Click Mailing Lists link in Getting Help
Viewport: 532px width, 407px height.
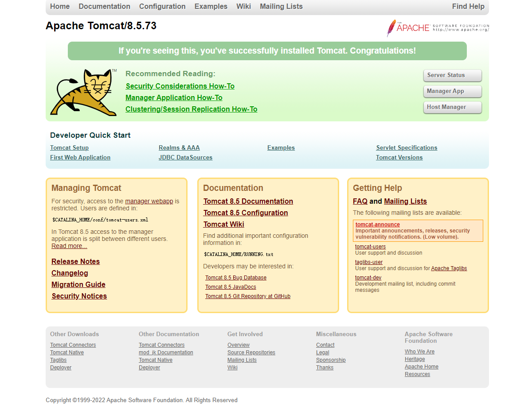pos(405,201)
